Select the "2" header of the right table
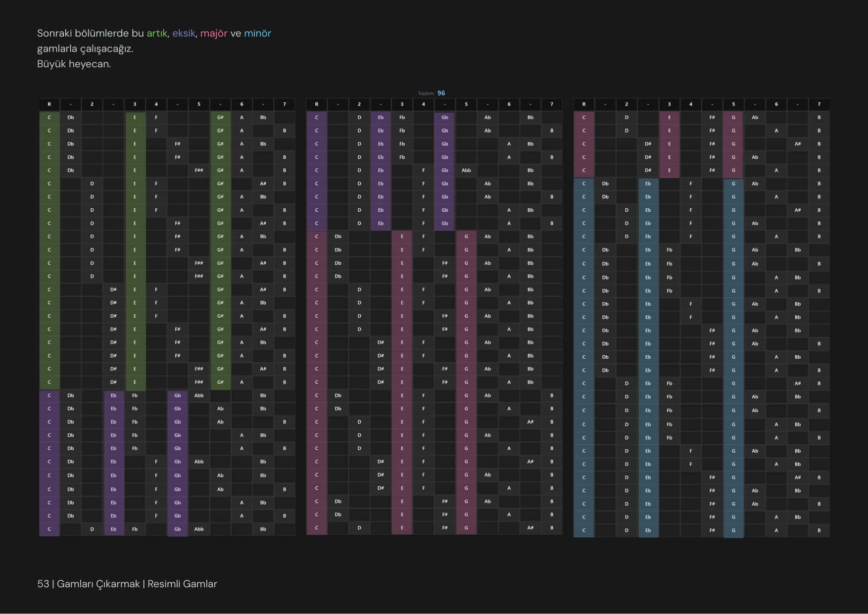The height and width of the screenshot is (614, 868). 627,104
